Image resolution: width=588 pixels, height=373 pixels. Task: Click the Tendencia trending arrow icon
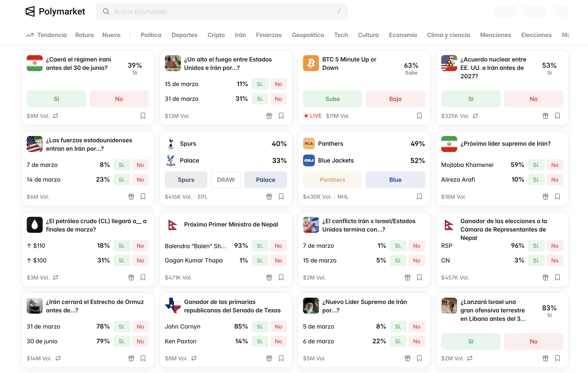tap(30, 35)
